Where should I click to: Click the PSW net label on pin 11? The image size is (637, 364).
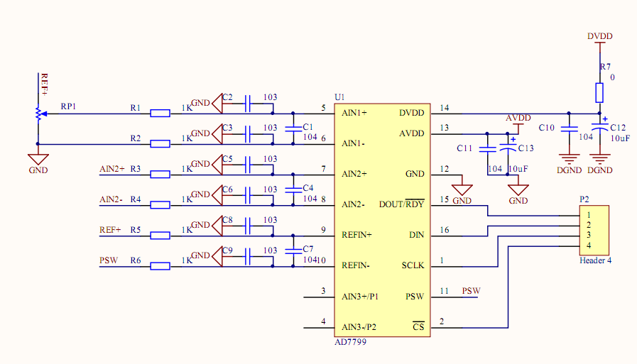[472, 291]
